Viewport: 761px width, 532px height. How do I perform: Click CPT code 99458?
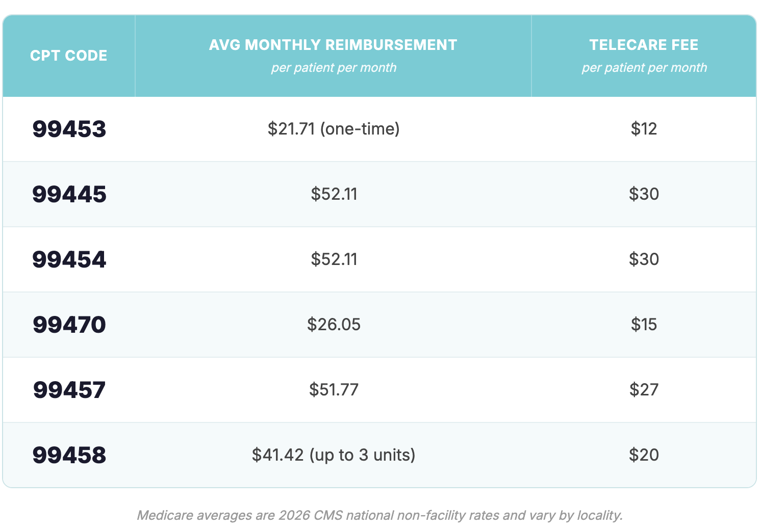point(69,455)
